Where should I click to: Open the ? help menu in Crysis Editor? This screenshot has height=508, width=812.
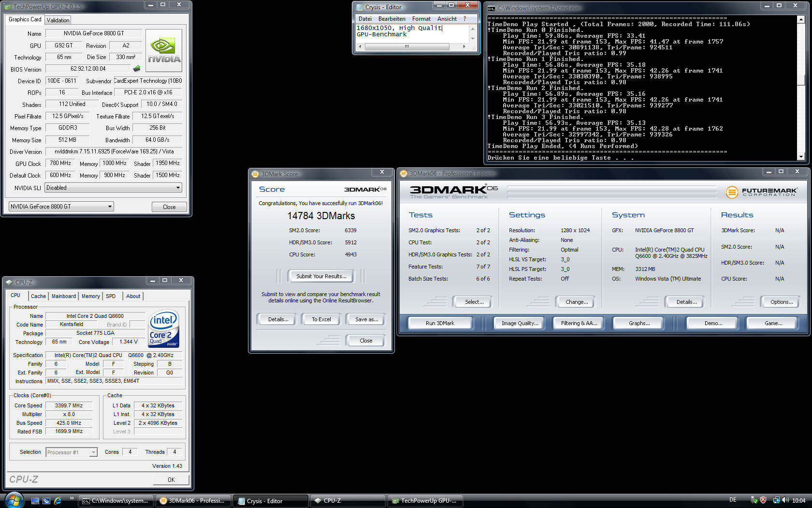pos(465,19)
